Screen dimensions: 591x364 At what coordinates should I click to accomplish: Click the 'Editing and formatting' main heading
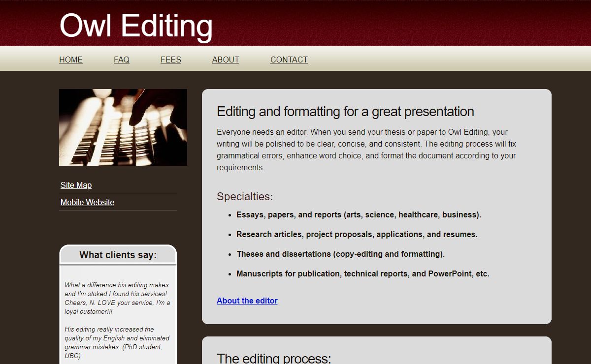345,112
